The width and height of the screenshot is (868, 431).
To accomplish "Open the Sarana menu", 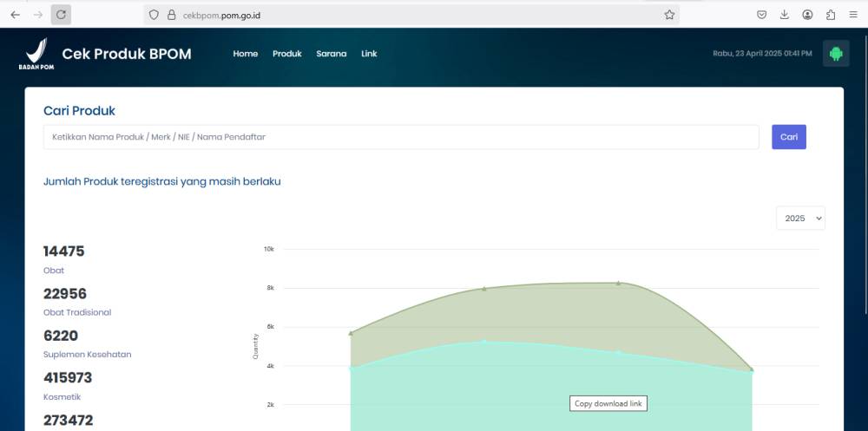I will pyautogui.click(x=331, y=54).
